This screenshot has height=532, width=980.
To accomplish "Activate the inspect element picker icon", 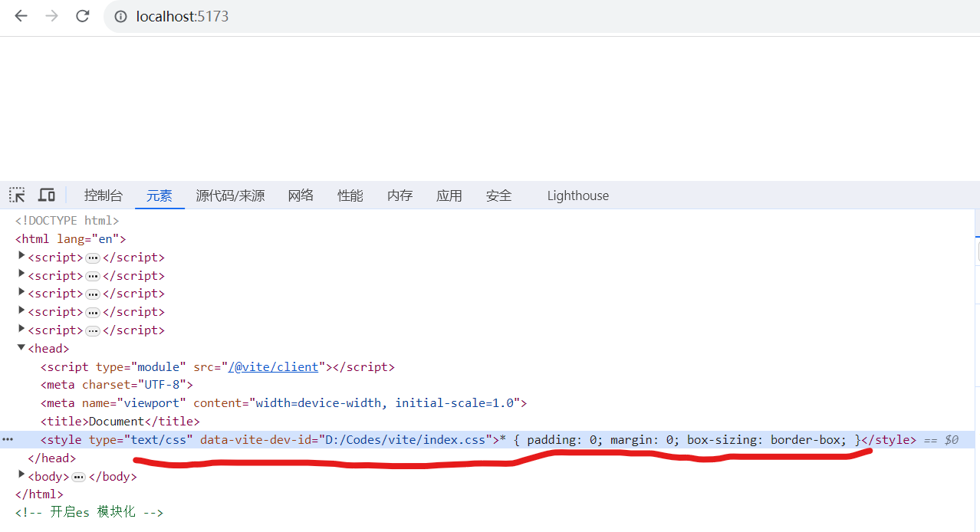I will tap(17, 195).
